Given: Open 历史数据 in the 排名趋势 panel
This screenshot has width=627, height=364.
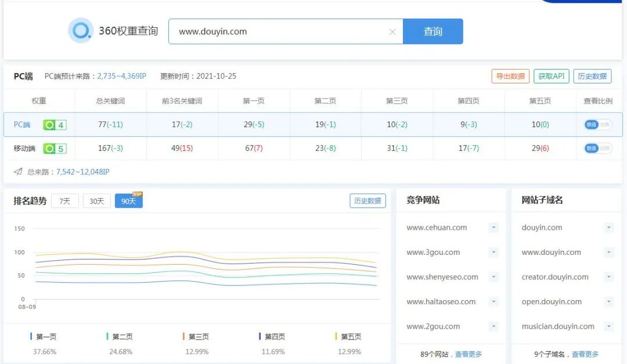Looking at the screenshot, I should pos(367,200).
